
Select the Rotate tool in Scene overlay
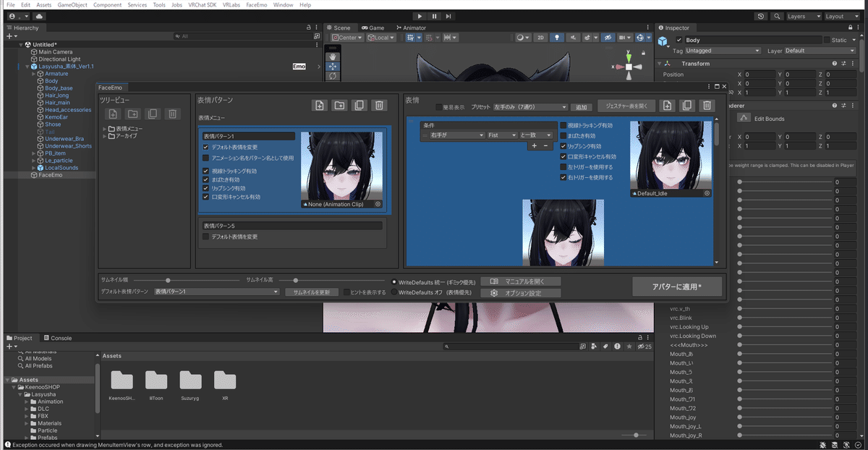coord(333,75)
